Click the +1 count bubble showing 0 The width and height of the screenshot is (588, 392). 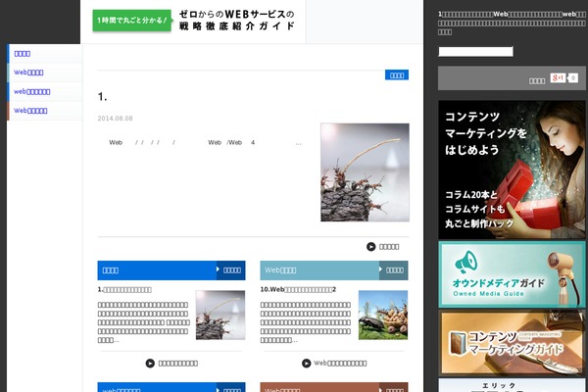[x=572, y=77]
